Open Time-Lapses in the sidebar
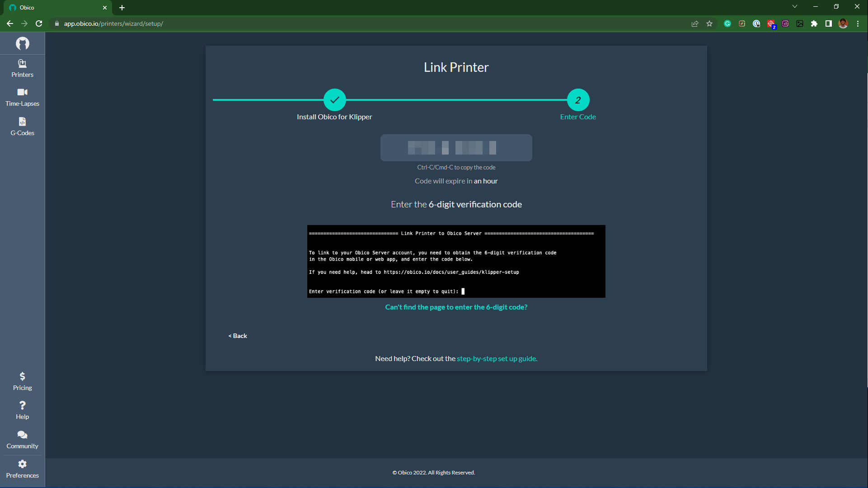The image size is (868, 488). coord(22,97)
